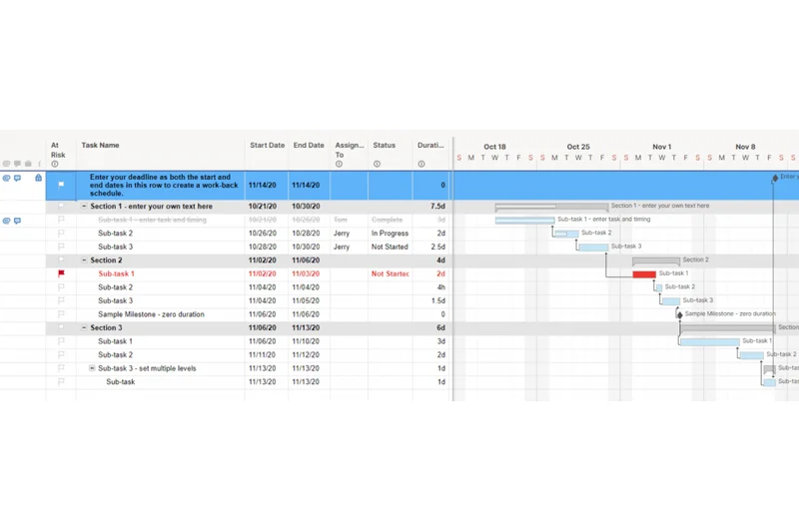This screenshot has height=532, width=799.
Task: Click the In Progress status cell for Sub-task 2
Action: [x=390, y=234]
